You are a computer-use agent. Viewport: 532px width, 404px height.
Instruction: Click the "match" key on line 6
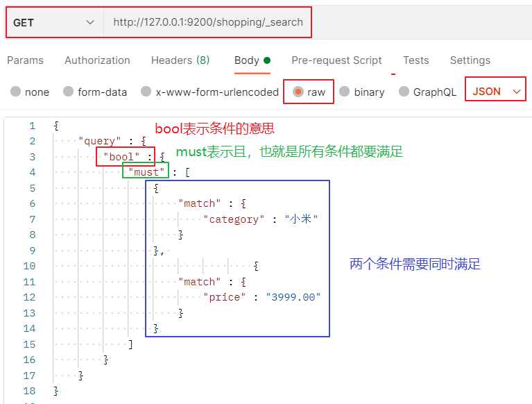(x=200, y=203)
